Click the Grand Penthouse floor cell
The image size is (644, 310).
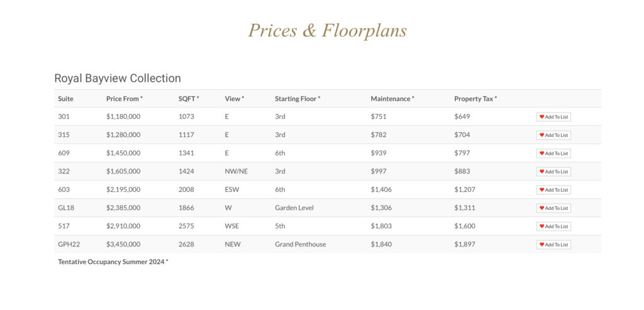pos(300,245)
